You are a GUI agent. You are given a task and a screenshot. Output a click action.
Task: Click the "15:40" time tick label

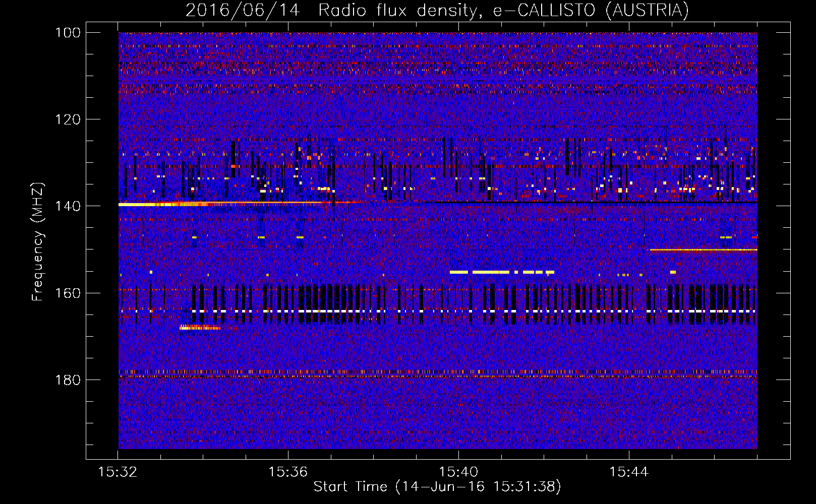point(458,472)
